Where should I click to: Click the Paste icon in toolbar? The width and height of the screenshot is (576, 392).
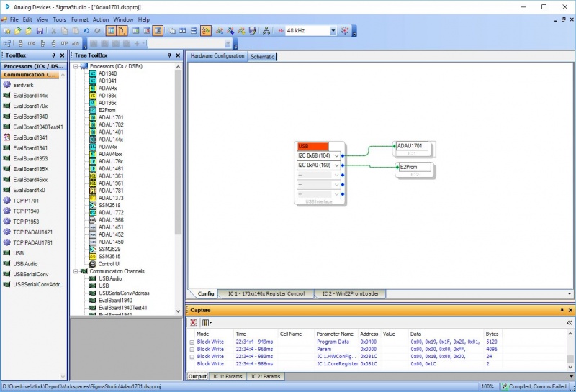point(76,31)
